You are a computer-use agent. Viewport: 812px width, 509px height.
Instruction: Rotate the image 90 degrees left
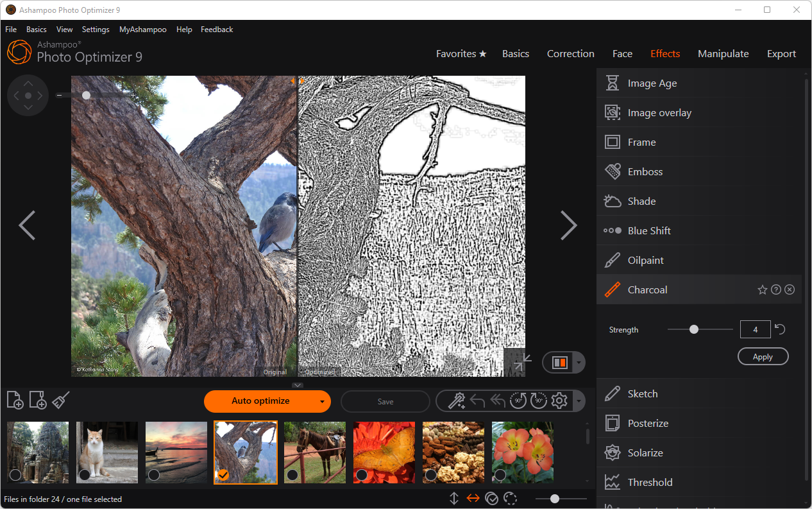(x=518, y=401)
